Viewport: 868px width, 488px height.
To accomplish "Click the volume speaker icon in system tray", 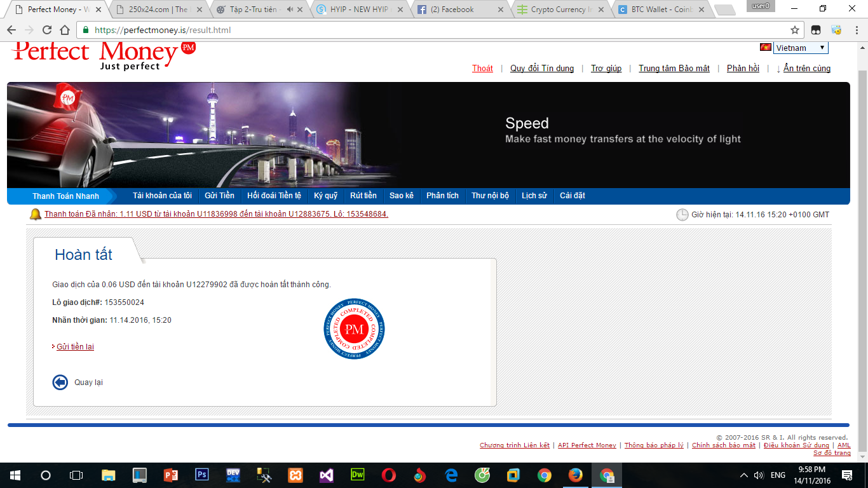I will coord(758,475).
